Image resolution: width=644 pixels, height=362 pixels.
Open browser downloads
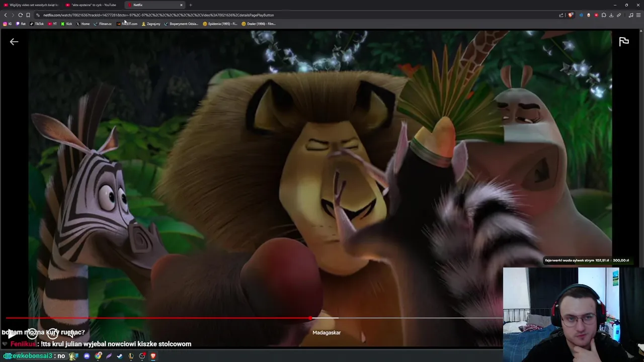click(x=611, y=15)
